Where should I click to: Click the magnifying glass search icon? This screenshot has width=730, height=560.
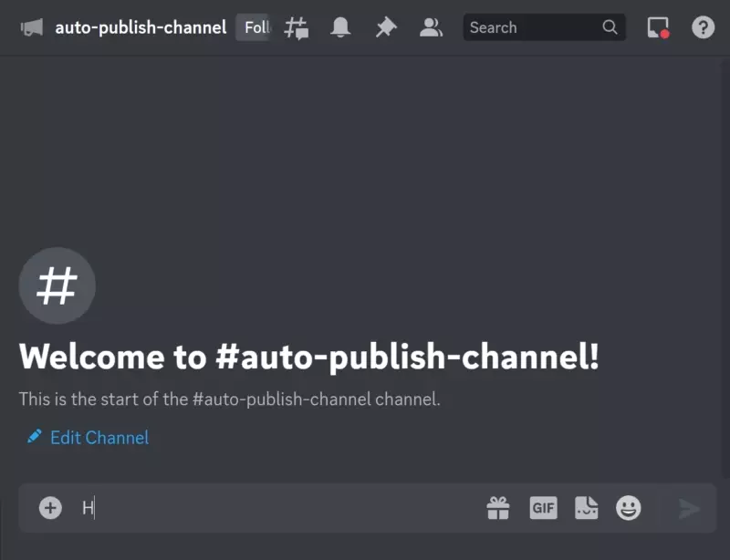[610, 27]
